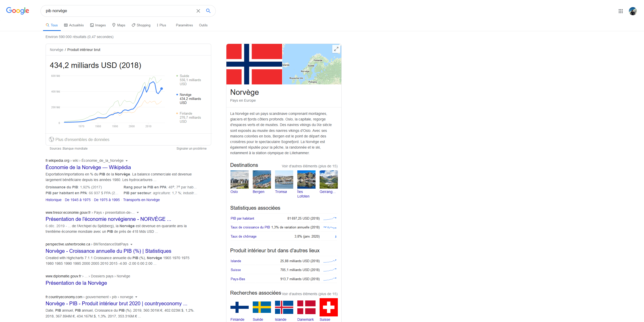Open Présentation de l'économie norvégienne result
Image resolution: width=644 pixels, height=322 pixels.
click(x=108, y=219)
